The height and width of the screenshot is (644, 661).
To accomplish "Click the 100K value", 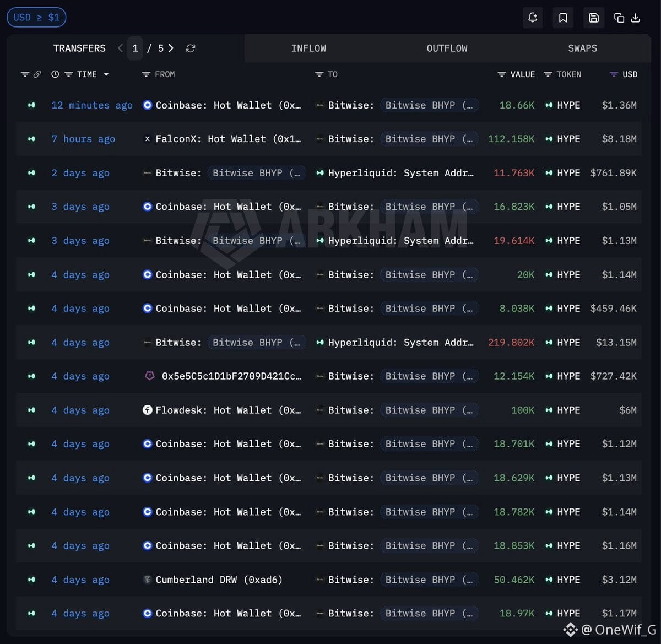I will tap(523, 410).
